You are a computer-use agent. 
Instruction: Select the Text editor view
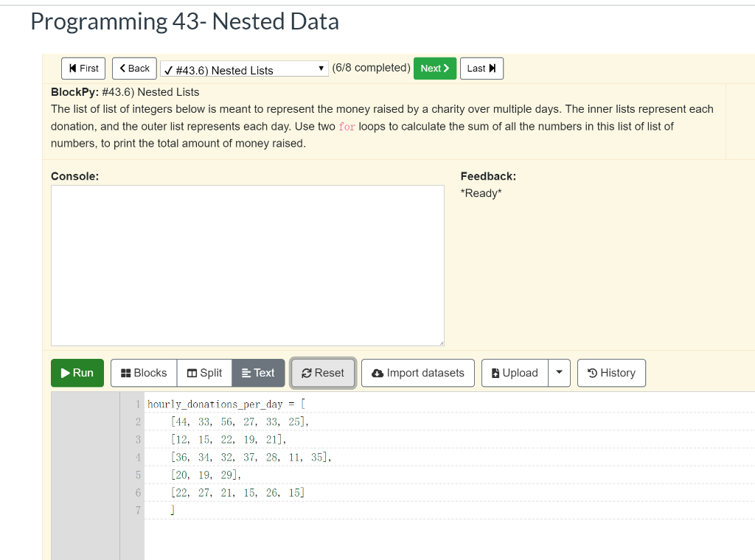[x=258, y=373]
